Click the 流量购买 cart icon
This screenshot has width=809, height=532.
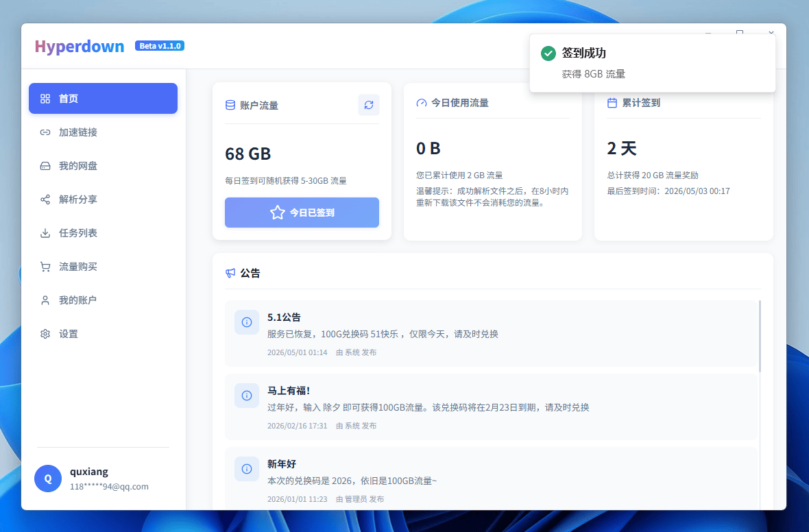pyautogui.click(x=45, y=266)
